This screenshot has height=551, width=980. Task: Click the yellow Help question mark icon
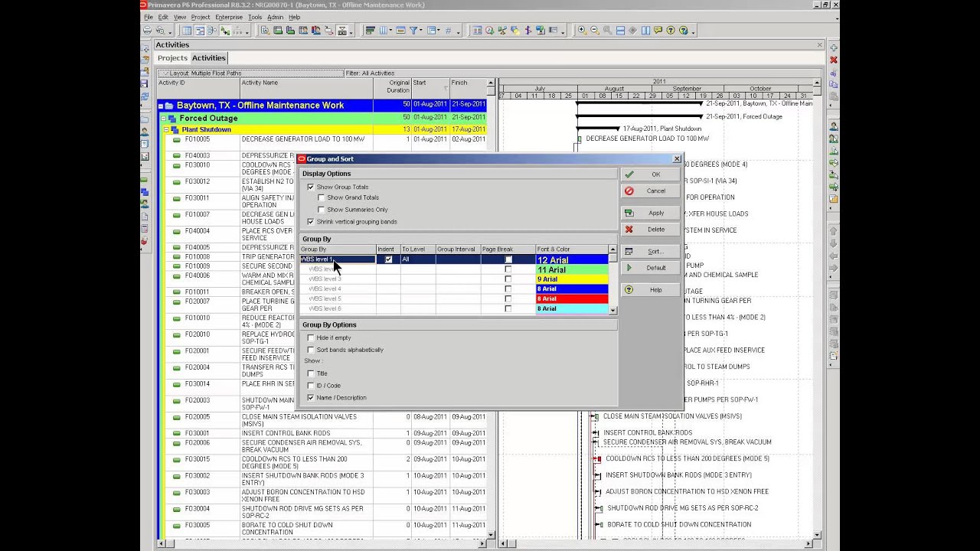pos(629,290)
